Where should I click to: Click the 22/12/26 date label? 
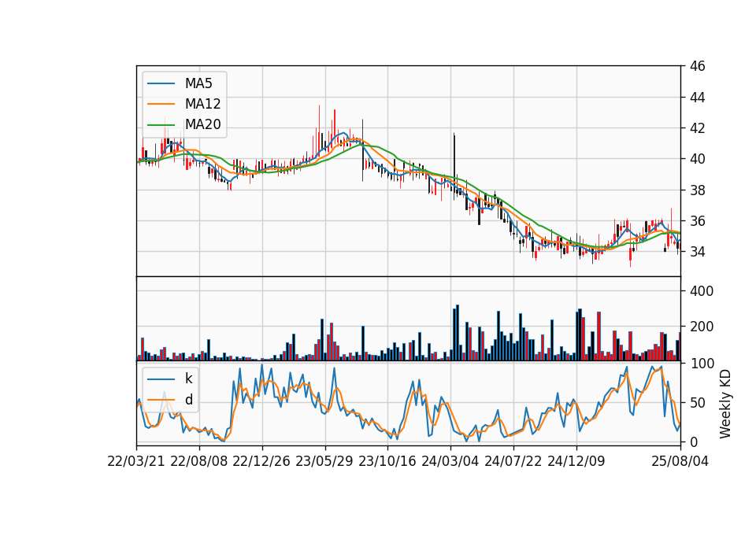(x=261, y=461)
